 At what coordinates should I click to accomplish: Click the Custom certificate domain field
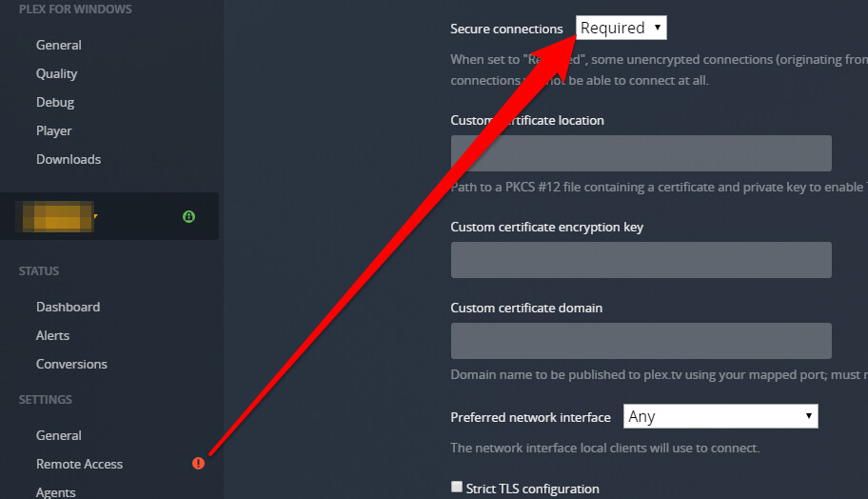click(x=641, y=341)
